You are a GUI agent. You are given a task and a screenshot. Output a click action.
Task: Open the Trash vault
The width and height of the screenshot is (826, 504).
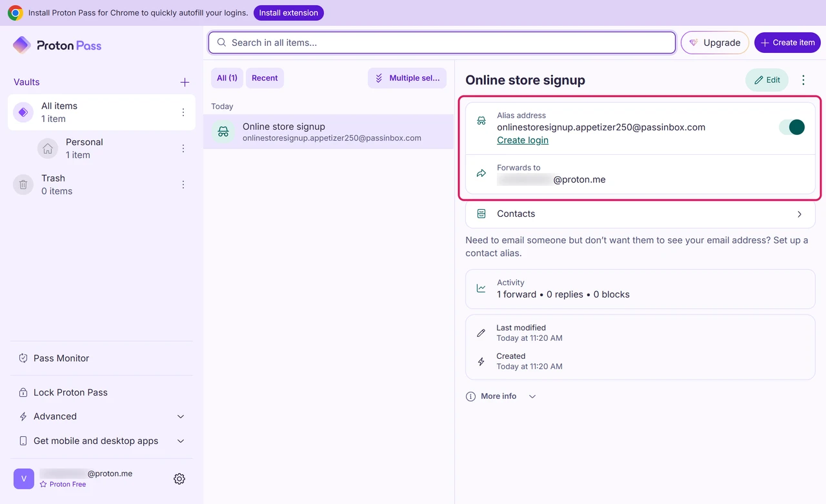click(101, 185)
